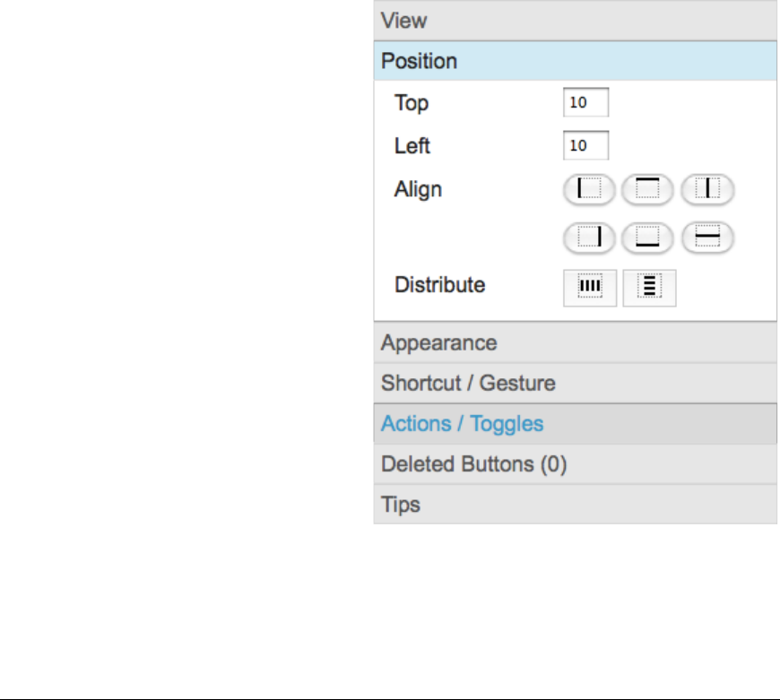
Task: Click the Align label text
Action: [418, 190]
